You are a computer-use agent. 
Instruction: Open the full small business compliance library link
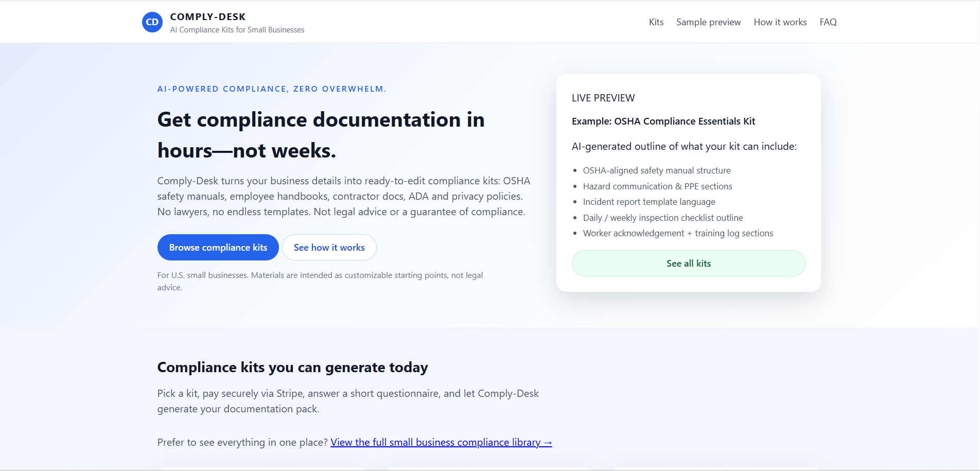point(441,443)
